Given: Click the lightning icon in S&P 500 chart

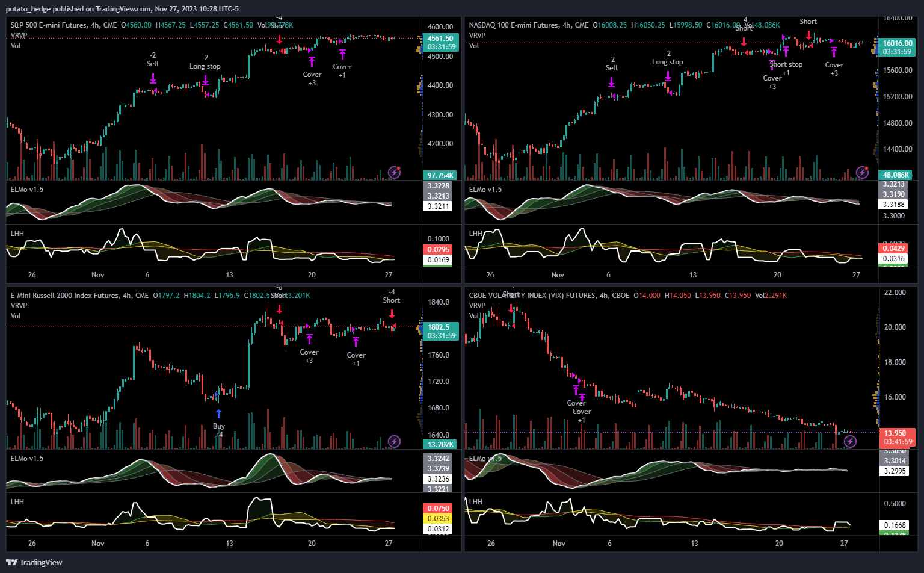Looking at the screenshot, I should [394, 173].
